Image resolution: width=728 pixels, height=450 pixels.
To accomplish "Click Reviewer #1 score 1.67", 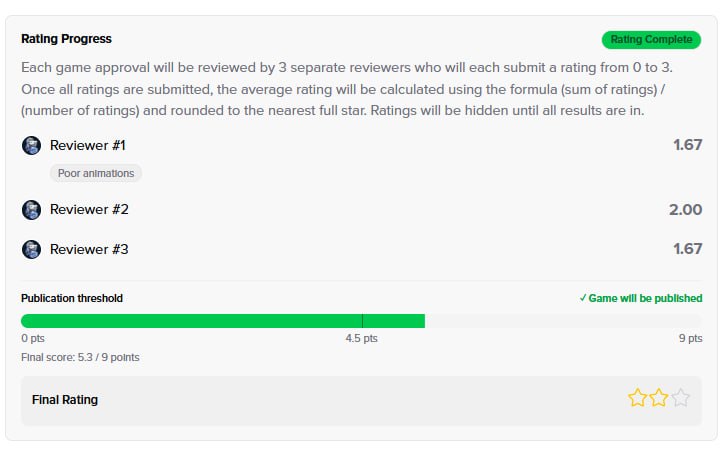I will click(688, 145).
